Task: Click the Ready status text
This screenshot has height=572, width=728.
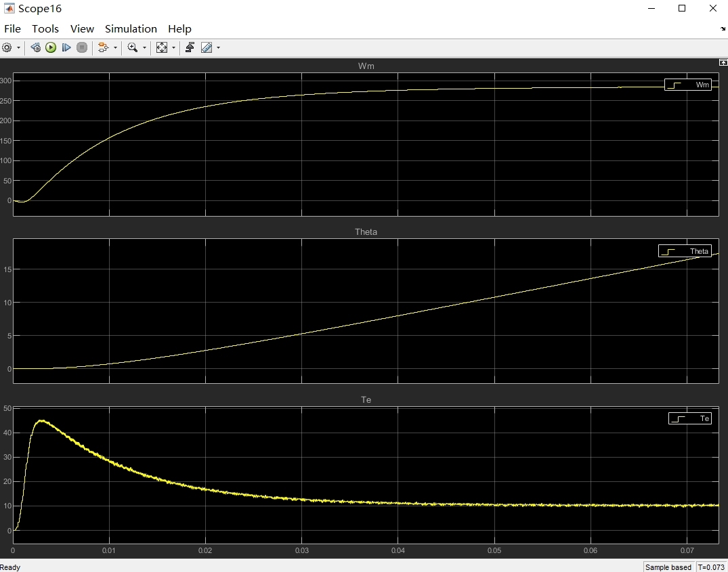Action: (10, 567)
